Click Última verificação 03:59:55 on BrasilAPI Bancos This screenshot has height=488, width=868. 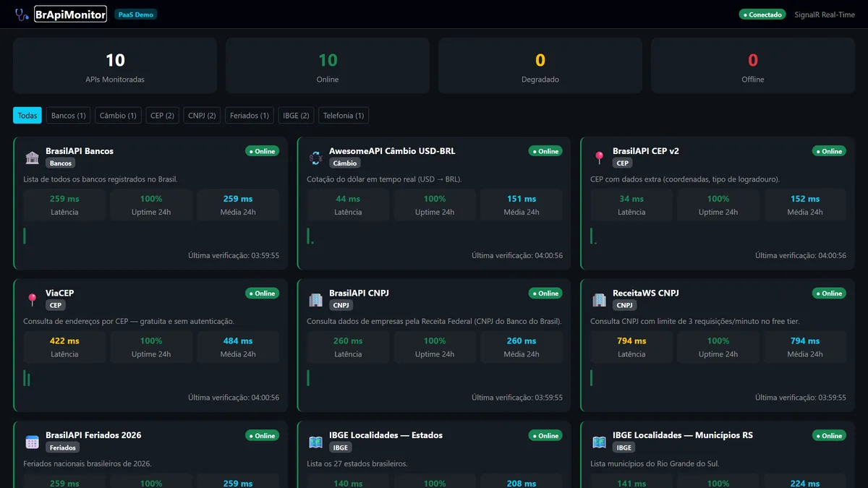point(234,255)
